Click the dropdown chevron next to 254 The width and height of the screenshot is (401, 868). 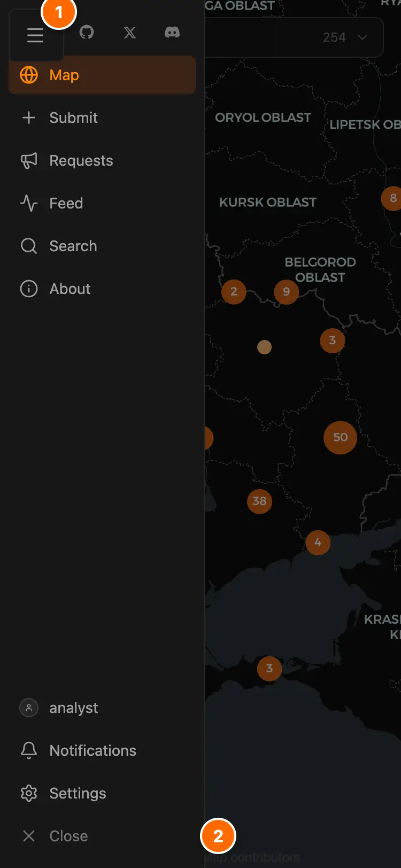363,37
